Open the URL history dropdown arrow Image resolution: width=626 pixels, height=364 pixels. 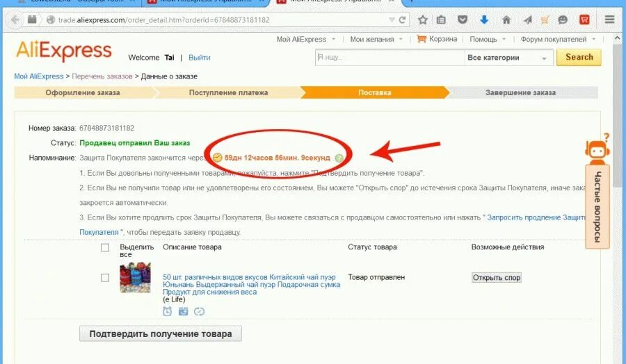[x=392, y=20]
